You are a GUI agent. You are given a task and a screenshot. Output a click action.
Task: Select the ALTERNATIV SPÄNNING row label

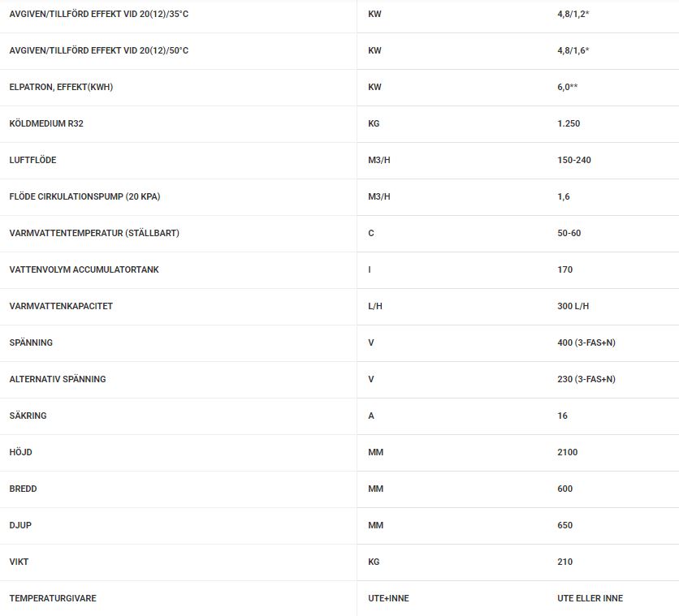(x=58, y=379)
